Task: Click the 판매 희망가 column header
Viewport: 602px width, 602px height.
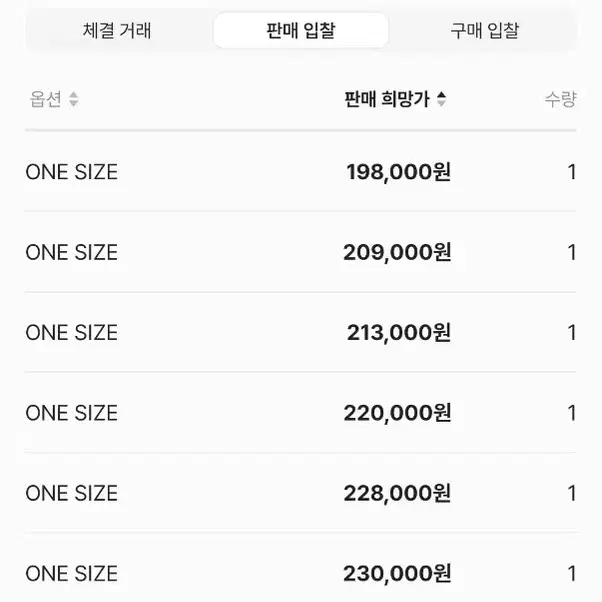Action: tap(387, 99)
